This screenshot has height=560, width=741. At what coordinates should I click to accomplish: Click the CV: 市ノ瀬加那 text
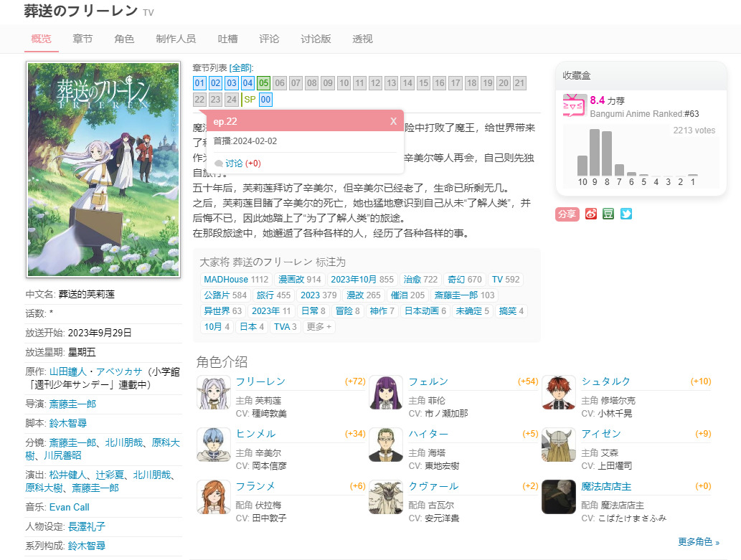click(x=438, y=414)
